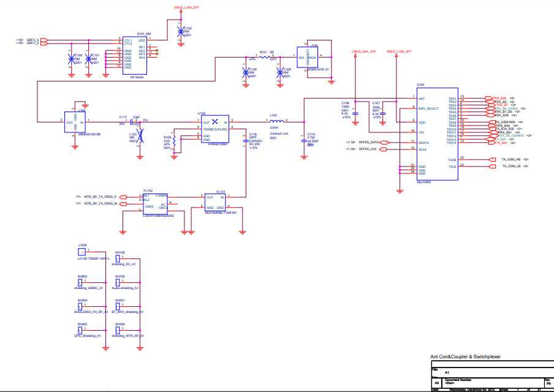The width and height of the screenshot is (554, 392).
Task: Click the 'RX_GSM1800' net label
Action: click(505, 122)
